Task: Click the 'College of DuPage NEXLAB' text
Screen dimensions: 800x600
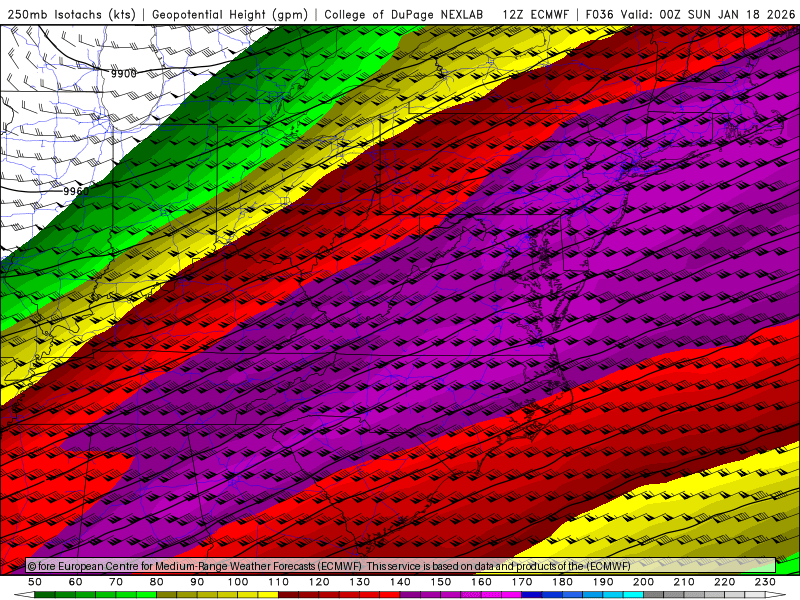Action: pyautogui.click(x=404, y=14)
